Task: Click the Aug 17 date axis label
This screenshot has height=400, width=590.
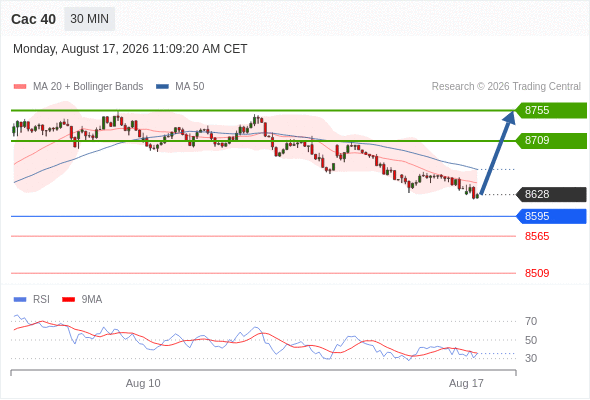Action: pyautogui.click(x=466, y=383)
